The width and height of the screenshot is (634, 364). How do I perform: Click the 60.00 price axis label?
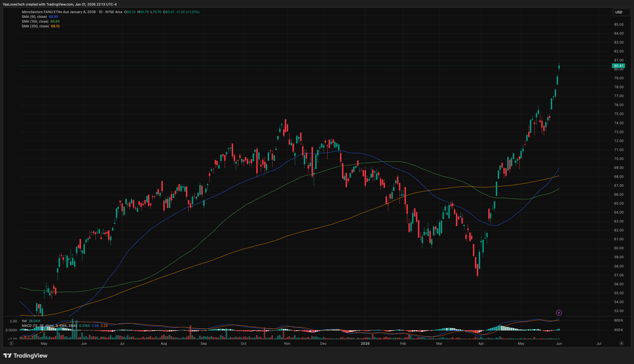[x=619, y=248]
